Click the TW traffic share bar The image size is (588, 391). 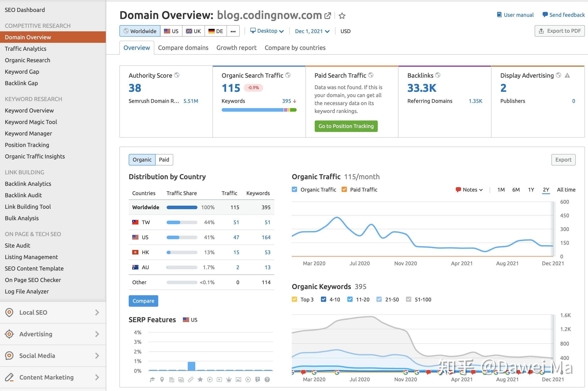182,222
